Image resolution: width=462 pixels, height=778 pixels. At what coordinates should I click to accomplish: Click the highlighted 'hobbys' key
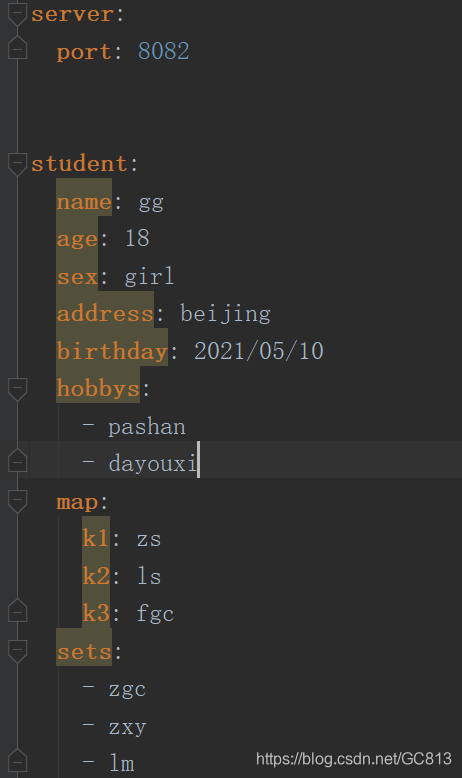(98, 389)
